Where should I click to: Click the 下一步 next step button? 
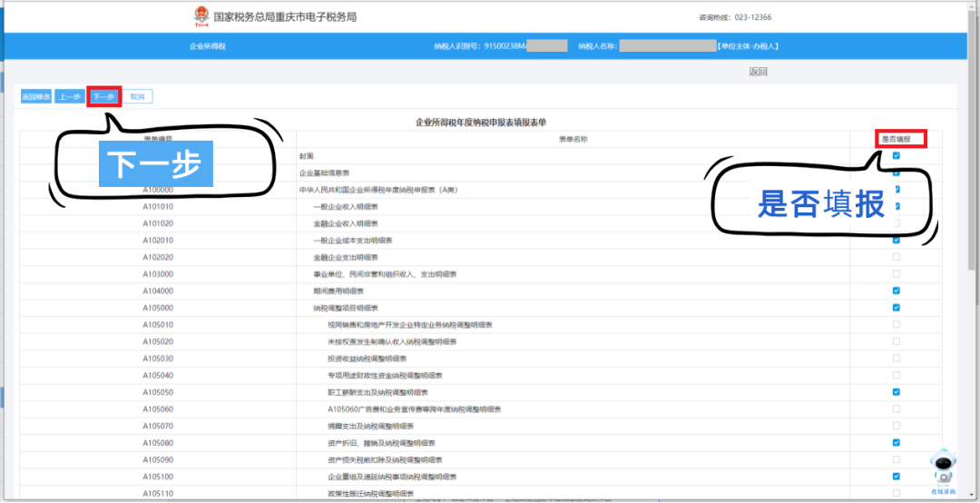click(103, 97)
